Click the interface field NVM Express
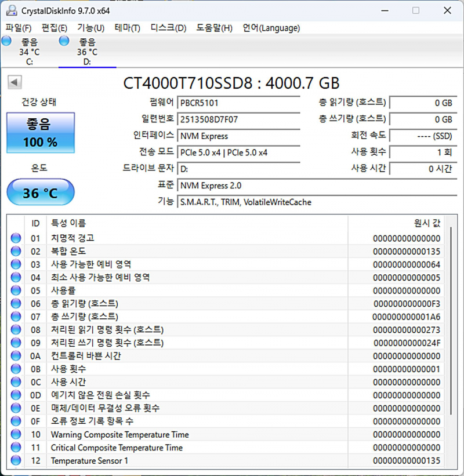The height and width of the screenshot is (476, 464). pyautogui.click(x=239, y=136)
